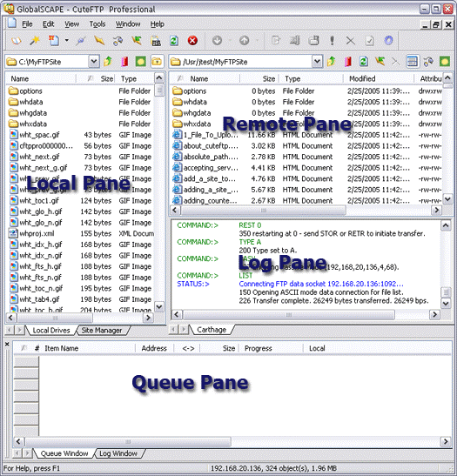This screenshot has height=476, width=457.
Task: Click the red bookmark icon in local pane
Action: pos(124,62)
